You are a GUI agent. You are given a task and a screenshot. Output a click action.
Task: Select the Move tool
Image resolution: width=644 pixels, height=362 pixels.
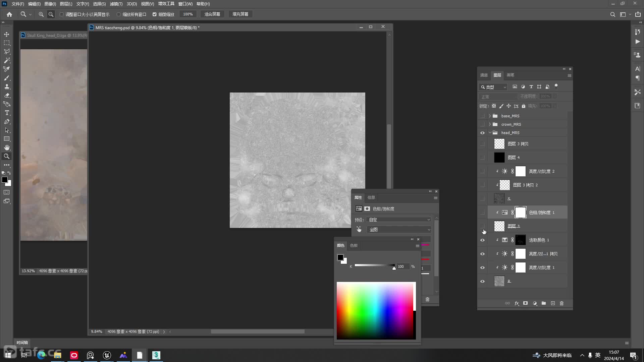click(7, 35)
